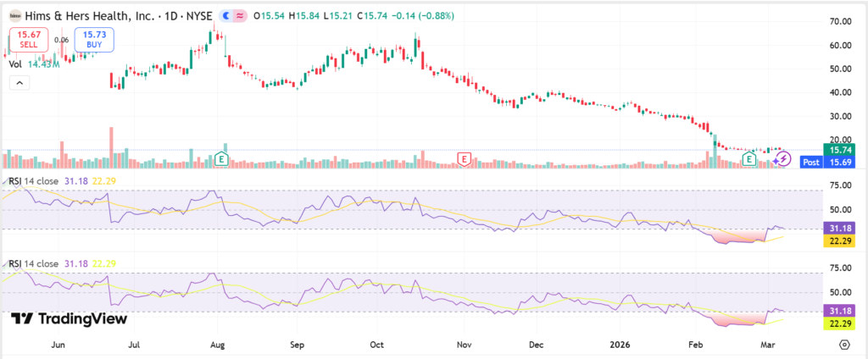868x359 pixels.
Task: Click the Jun label on time axis
Action: pyautogui.click(x=58, y=344)
